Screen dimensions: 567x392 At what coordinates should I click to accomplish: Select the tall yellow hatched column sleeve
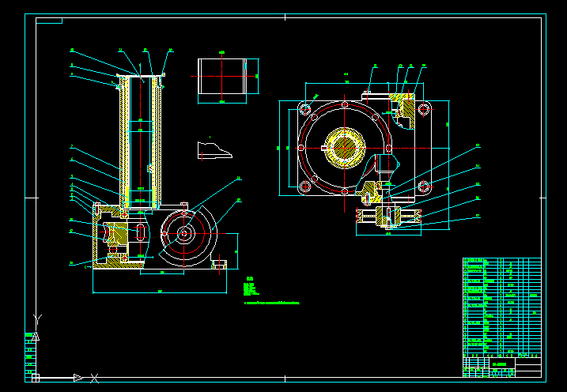point(141,142)
